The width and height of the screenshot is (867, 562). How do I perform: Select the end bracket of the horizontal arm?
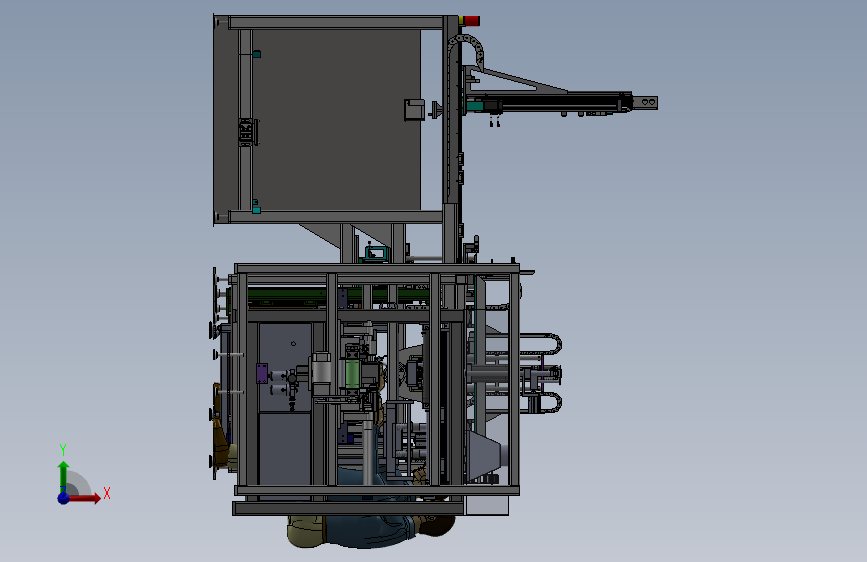pyautogui.click(x=645, y=102)
